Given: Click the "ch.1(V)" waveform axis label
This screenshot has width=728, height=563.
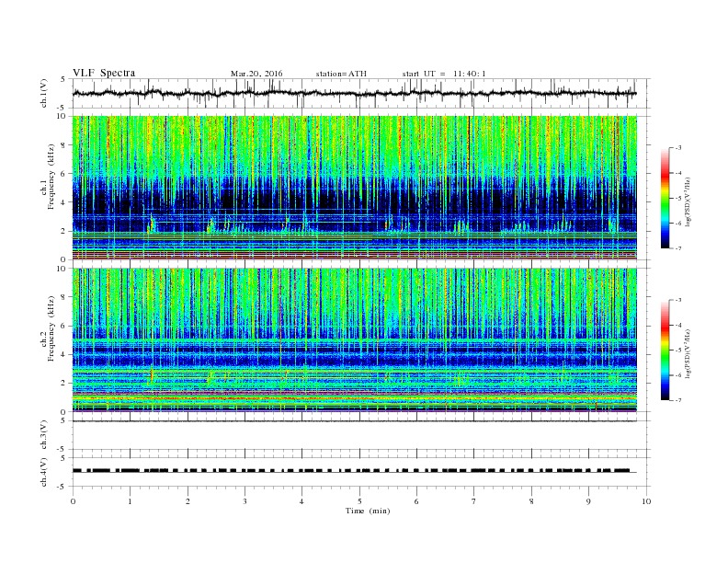Looking at the screenshot, I should pos(44,93).
